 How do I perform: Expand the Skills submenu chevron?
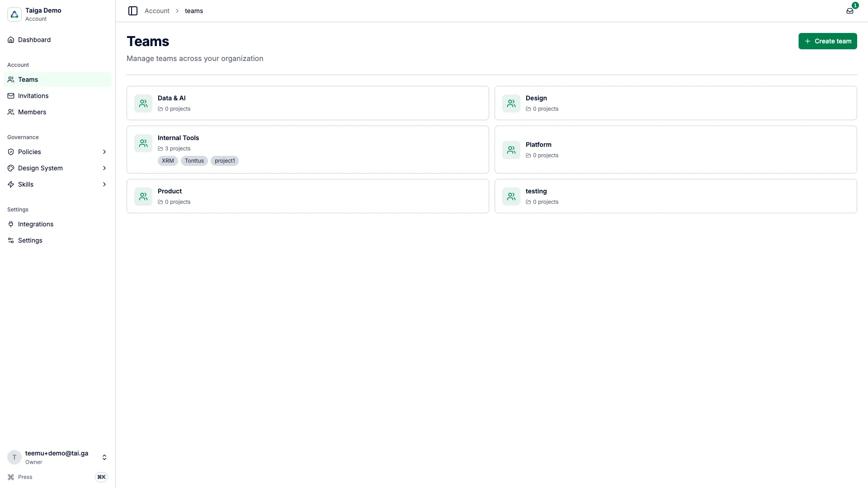point(104,184)
